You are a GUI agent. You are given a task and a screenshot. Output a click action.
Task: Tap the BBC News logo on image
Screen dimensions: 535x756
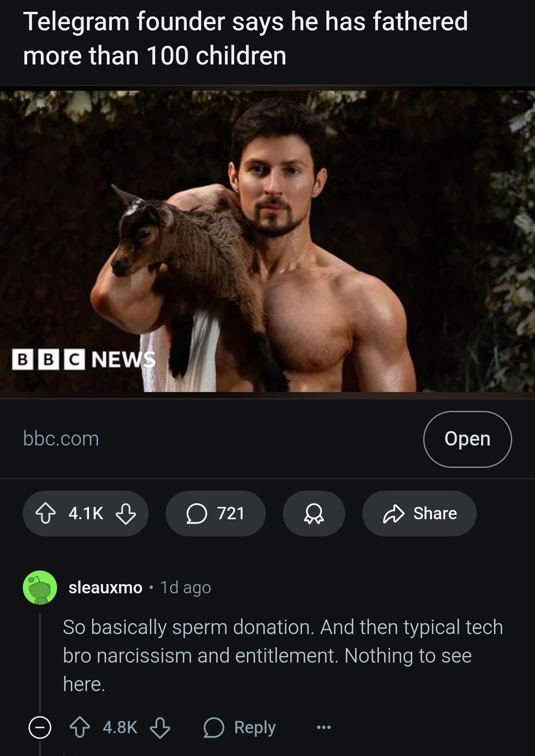[x=83, y=359]
